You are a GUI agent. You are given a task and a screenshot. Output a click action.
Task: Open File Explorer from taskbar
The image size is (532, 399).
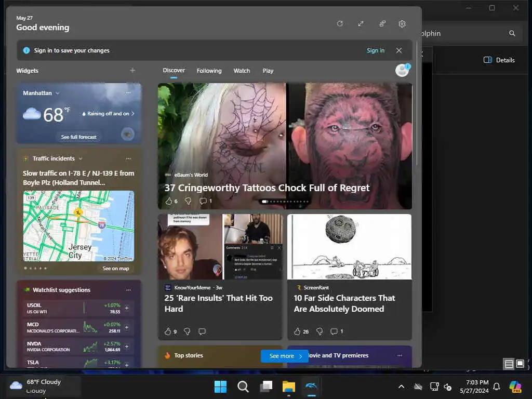tap(289, 387)
